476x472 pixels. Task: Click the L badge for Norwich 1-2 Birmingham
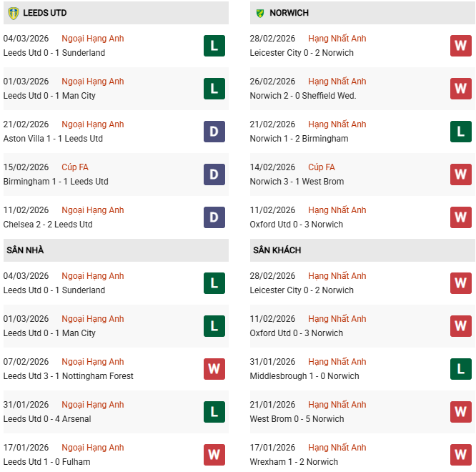pyautogui.click(x=460, y=132)
